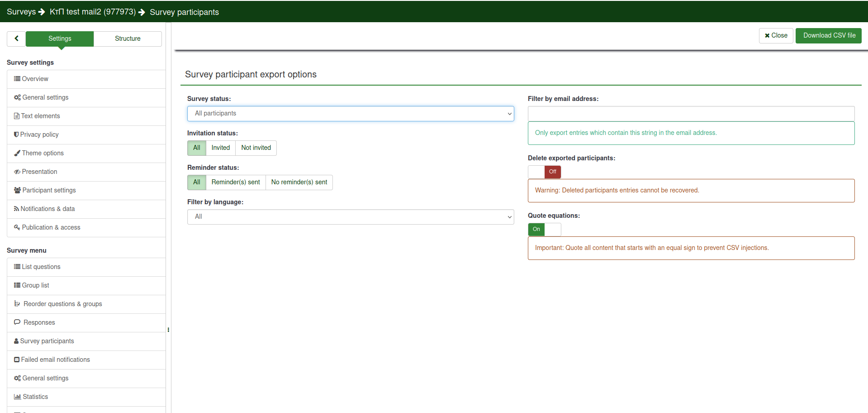Open Survey participants in the survey menu
The height and width of the screenshot is (413, 868).
(x=47, y=341)
